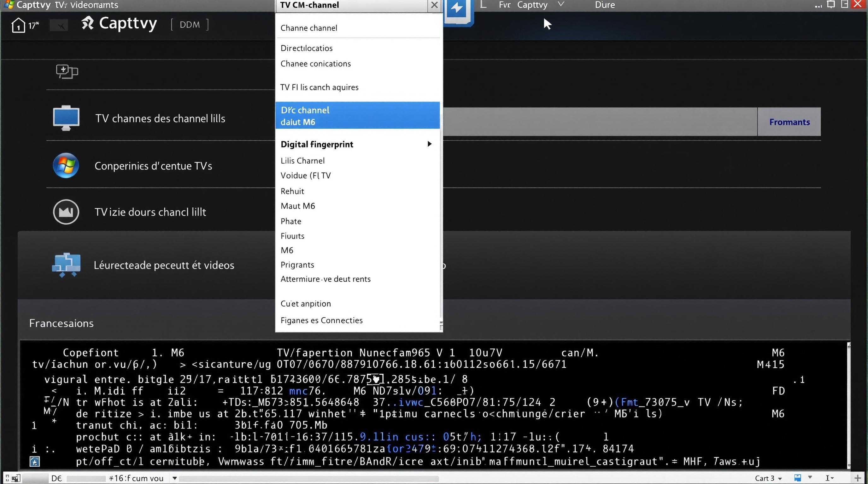Click the blue monitor icon beside TV channes
Image resolution: width=868 pixels, height=484 pixels.
pyautogui.click(x=66, y=118)
